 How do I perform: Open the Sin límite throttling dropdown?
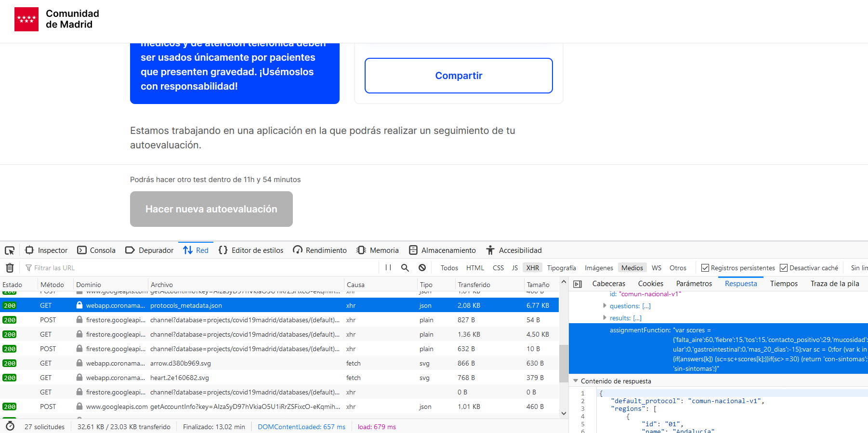(x=858, y=268)
